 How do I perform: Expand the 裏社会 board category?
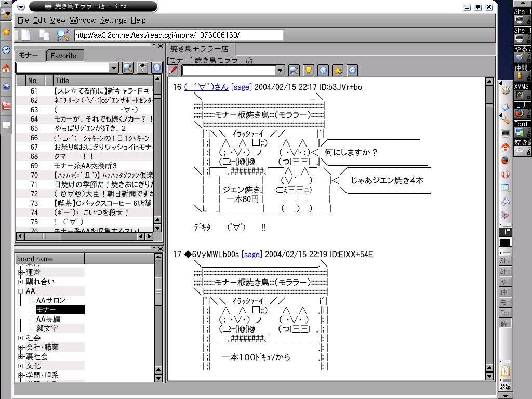(x=20, y=356)
